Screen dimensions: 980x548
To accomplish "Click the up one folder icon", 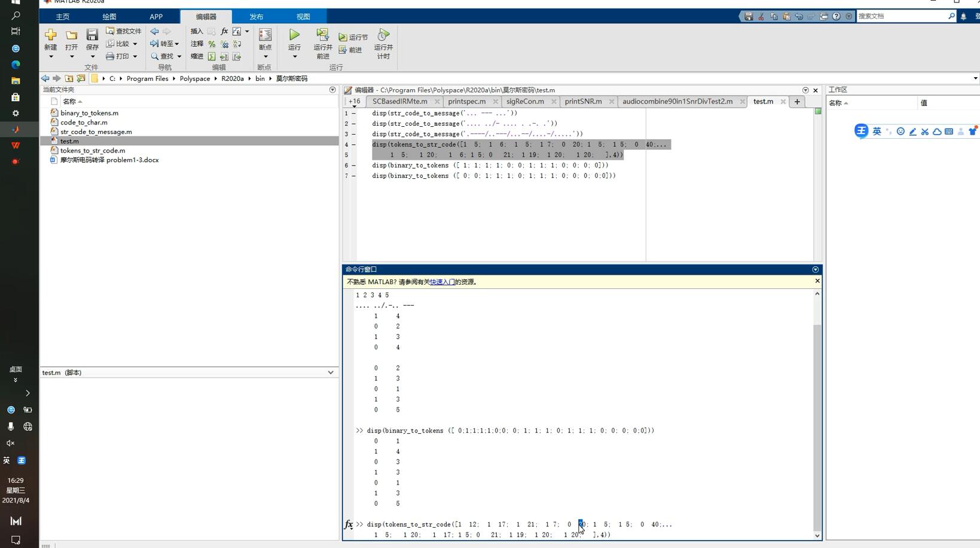I will [x=69, y=78].
